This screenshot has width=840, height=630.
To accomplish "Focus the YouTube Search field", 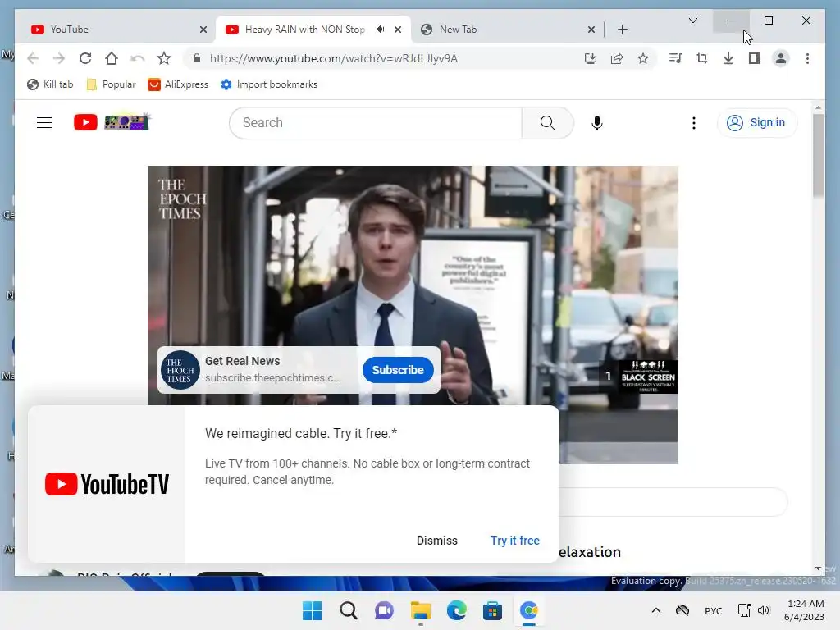I will (376, 123).
